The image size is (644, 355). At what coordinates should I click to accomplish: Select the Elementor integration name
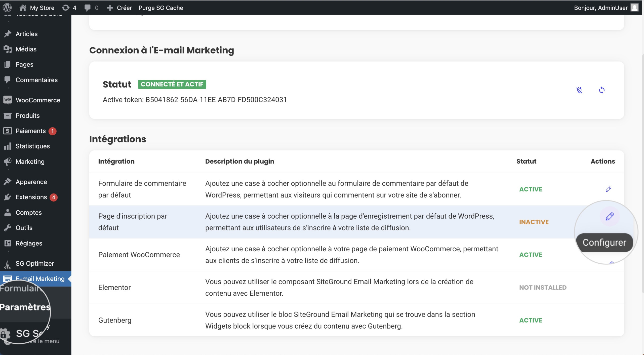coord(114,287)
